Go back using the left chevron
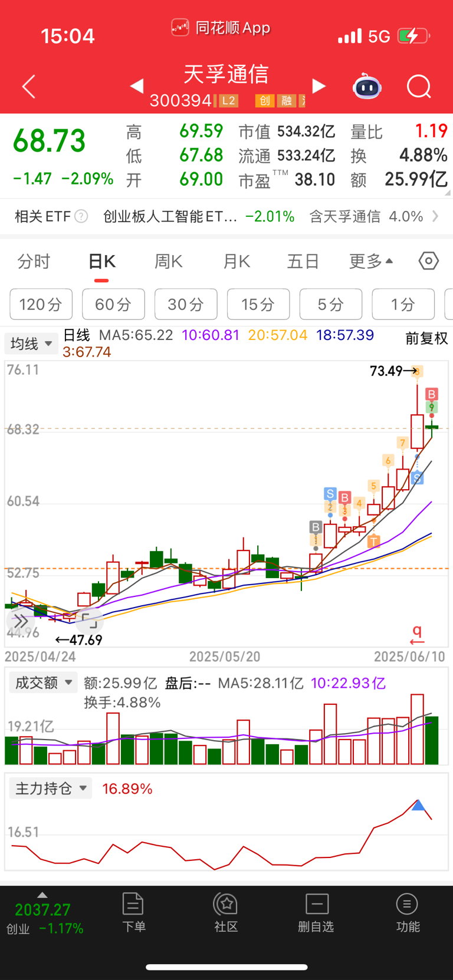 click(29, 87)
